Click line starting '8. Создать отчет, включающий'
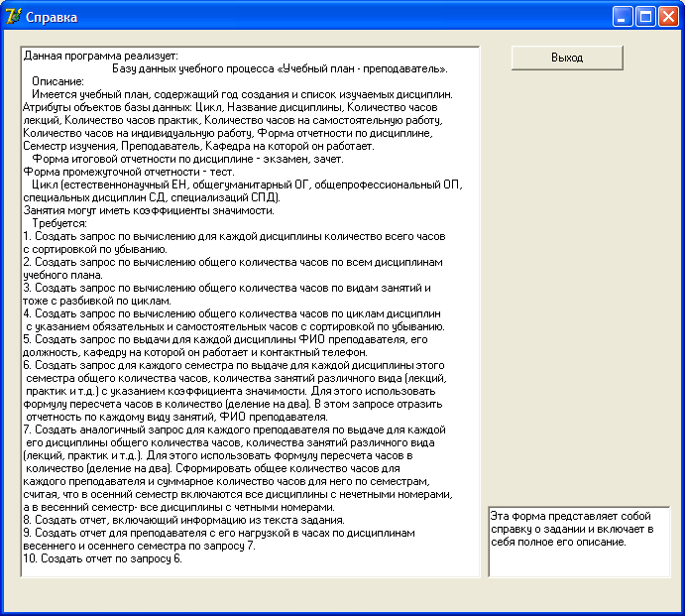 (184, 520)
